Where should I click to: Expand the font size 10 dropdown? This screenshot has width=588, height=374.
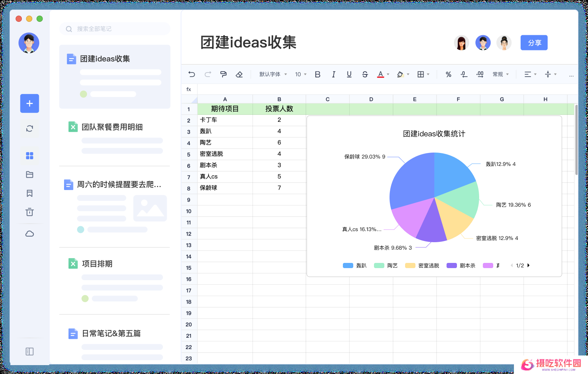pos(301,74)
